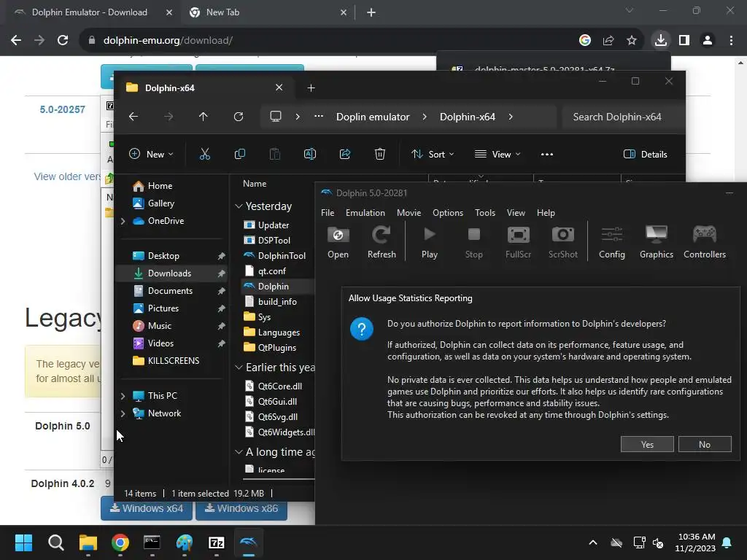Open the 5.0-20257 version link
Screen dimensions: 747x560
63,109
